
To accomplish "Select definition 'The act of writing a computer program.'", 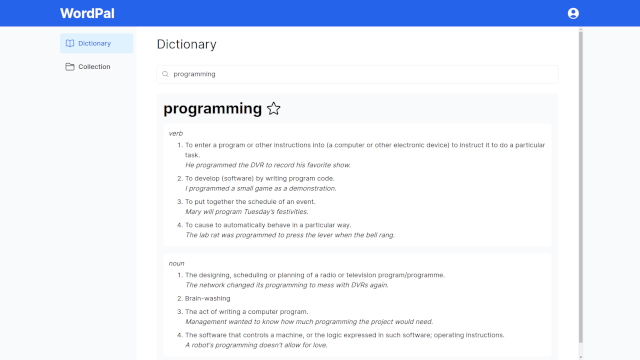I will (247, 312).
